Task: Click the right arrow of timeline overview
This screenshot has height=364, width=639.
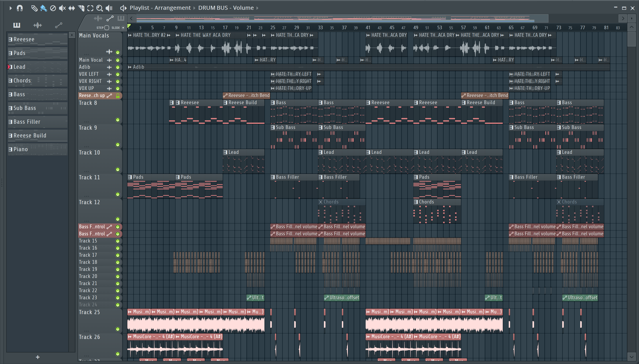Action: coord(623,18)
